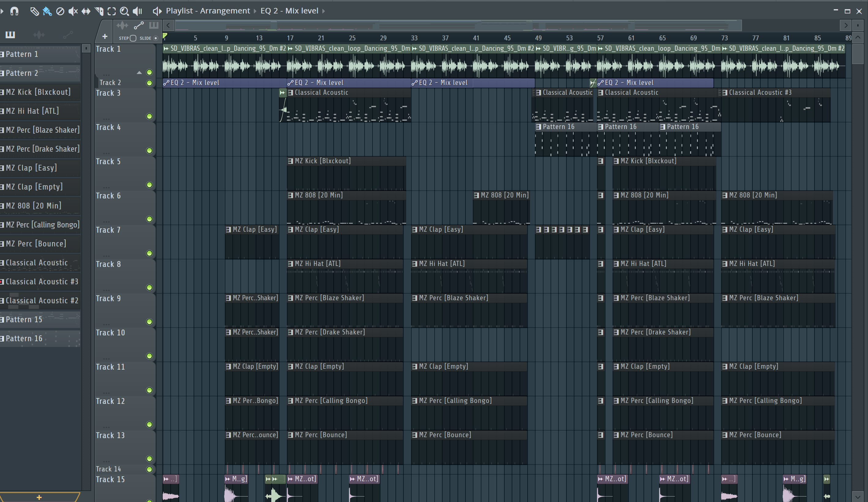The height and width of the screenshot is (502, 868).
Task: Mute Track 7 with green LED
Action: click(150, 253)
